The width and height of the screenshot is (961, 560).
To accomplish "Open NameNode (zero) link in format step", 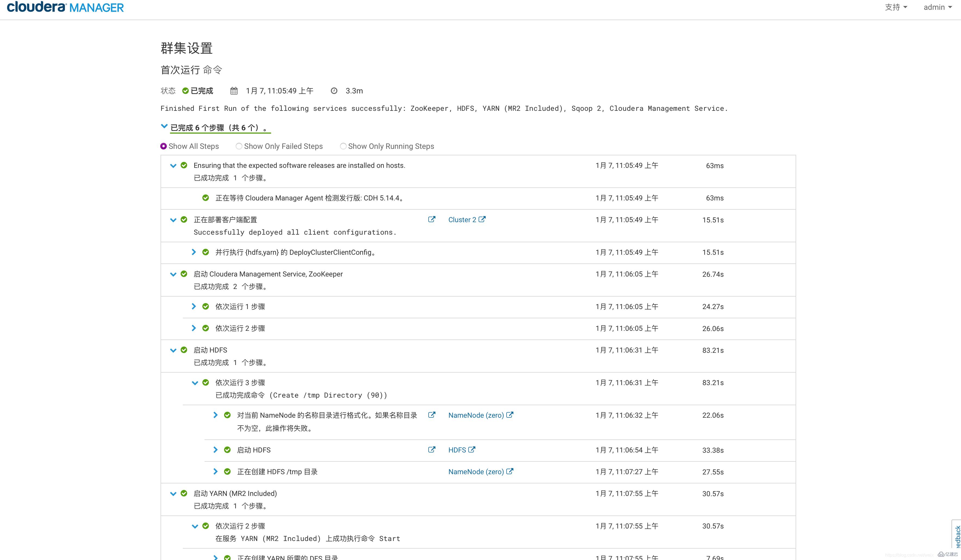I will (476, 415).
